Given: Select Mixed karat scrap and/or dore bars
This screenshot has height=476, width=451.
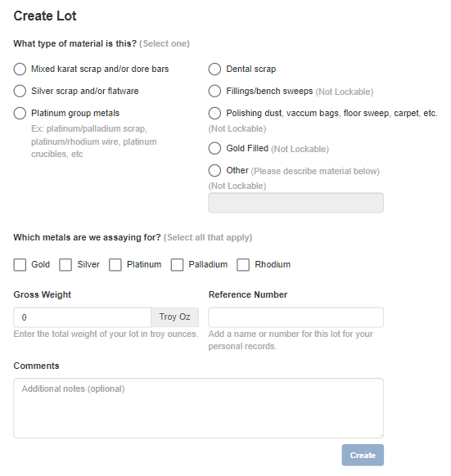Looking at the screenshot, I should click(x=20, y=70).
